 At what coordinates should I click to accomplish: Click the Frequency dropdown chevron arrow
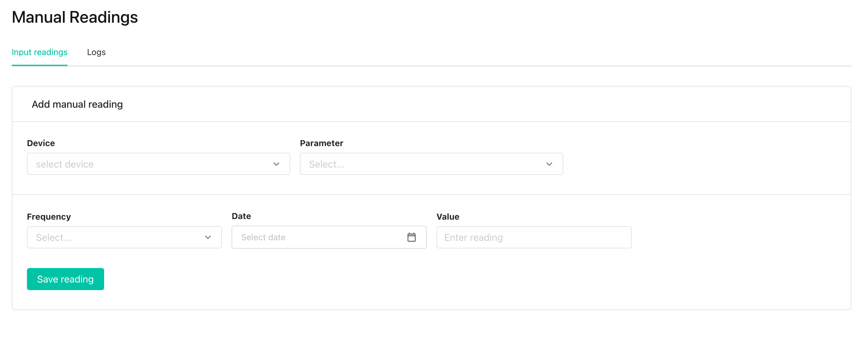click(x=208, y=238)
